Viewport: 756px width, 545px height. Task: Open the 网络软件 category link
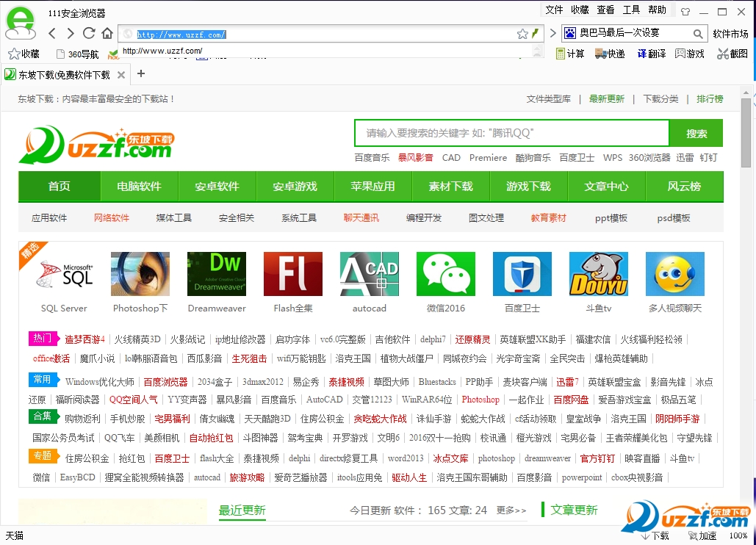(x=112, y=218)
